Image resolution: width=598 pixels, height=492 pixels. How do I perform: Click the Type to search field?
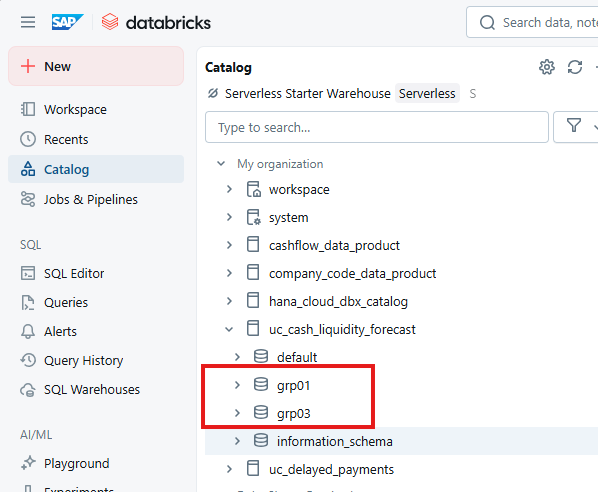click(377, 127)
